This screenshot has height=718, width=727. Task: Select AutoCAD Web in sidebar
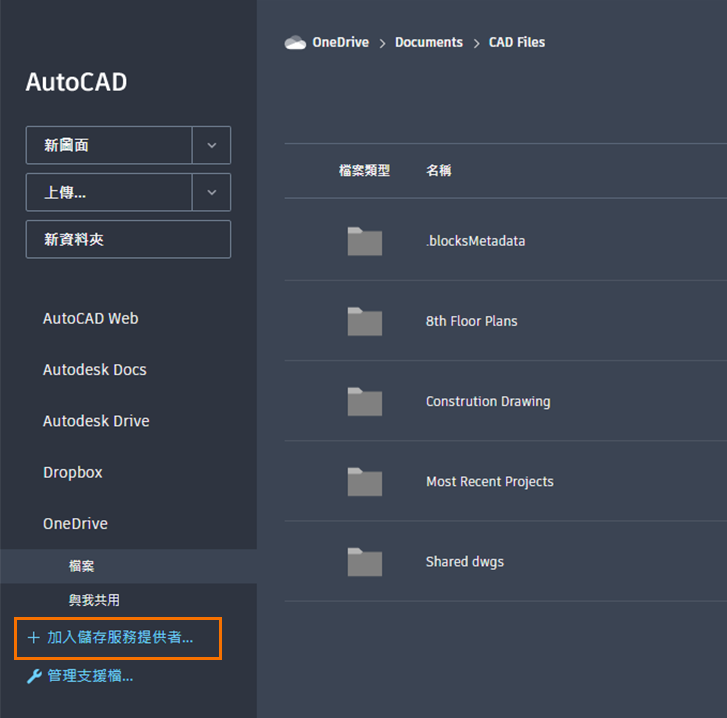pyautogui.click(x=90, y=318)
